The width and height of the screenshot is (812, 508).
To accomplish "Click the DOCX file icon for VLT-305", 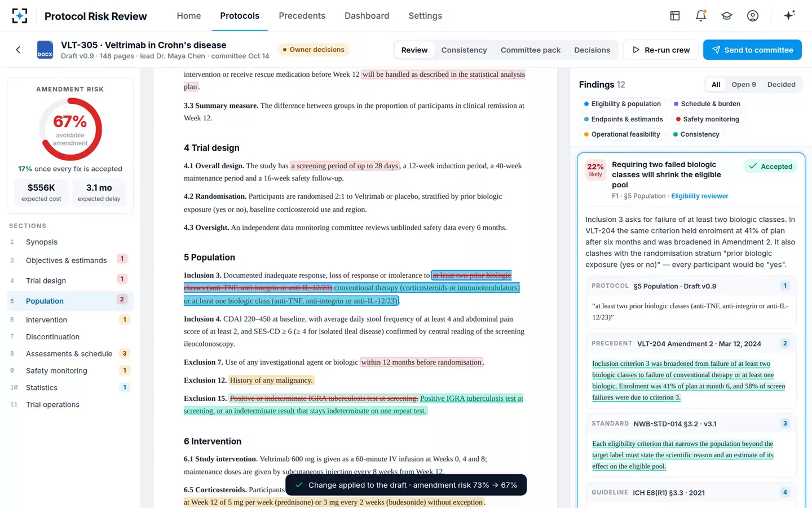I will pyautogui.click(x=45, y=50).
